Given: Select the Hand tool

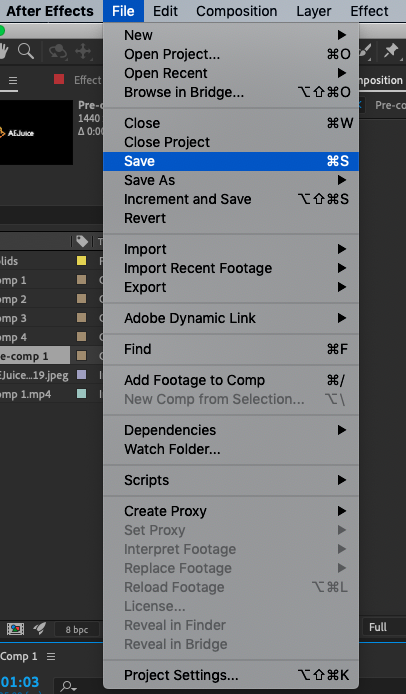Looking at the screenshot, I should [4, 51].
